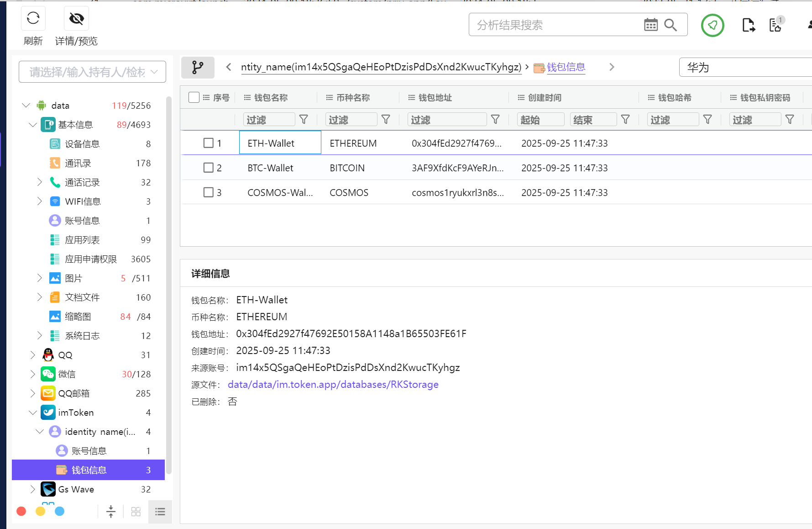Viewport: 812px width, 529px height.
Task: Switch to list view icon
Action: 160,512
